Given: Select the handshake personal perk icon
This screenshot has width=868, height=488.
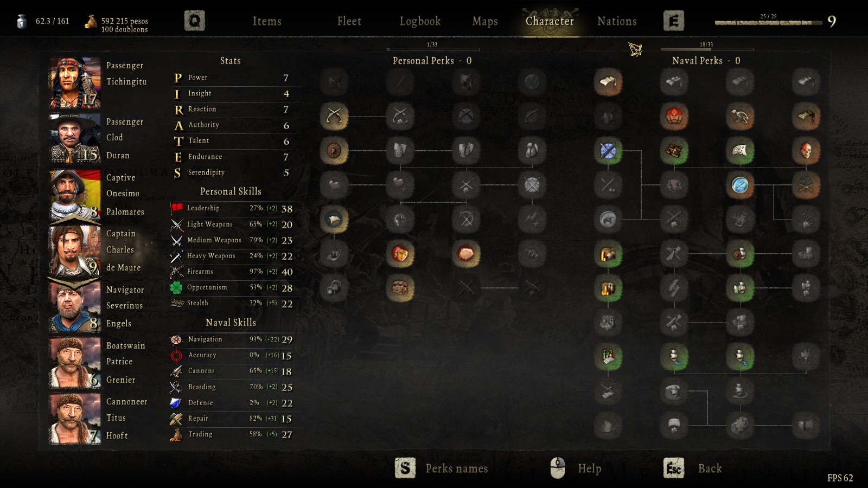Looking at the screenshot, I should [466, 253].
